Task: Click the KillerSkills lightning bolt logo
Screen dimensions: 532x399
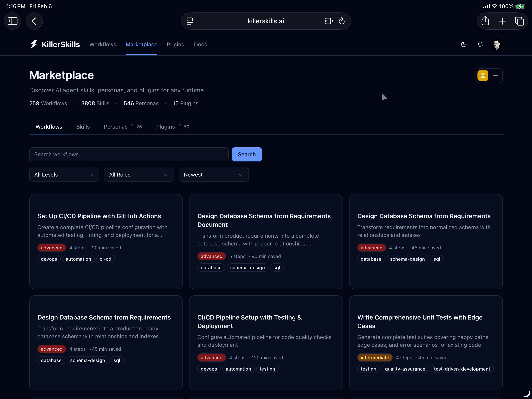Action: click(x=34, y=44)
